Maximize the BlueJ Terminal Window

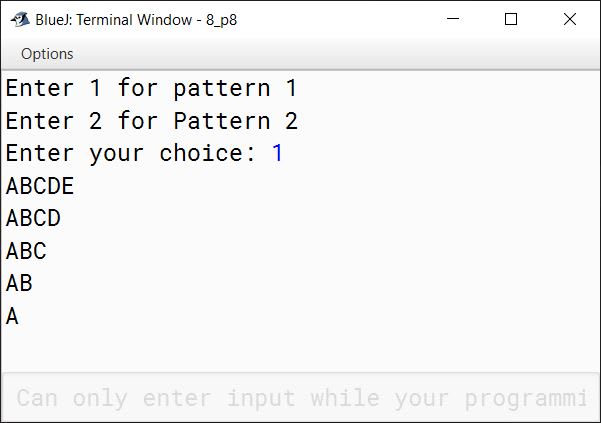(x=511, y=19)
